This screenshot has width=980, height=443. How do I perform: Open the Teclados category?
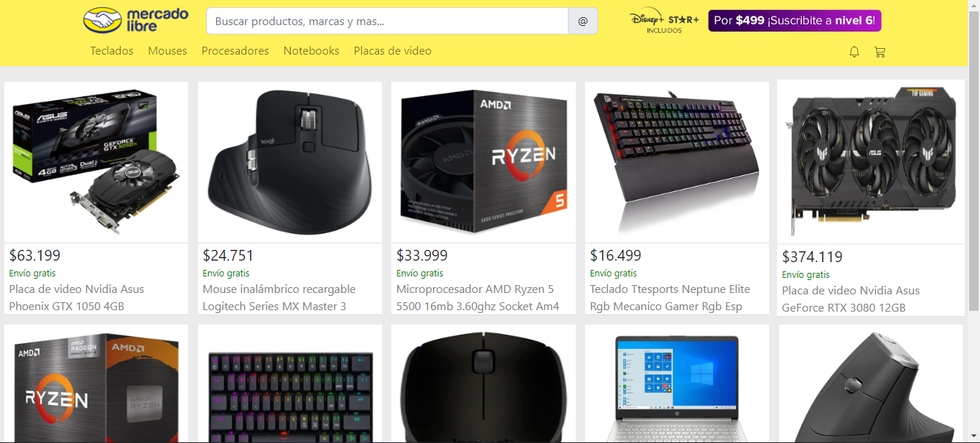112,51
